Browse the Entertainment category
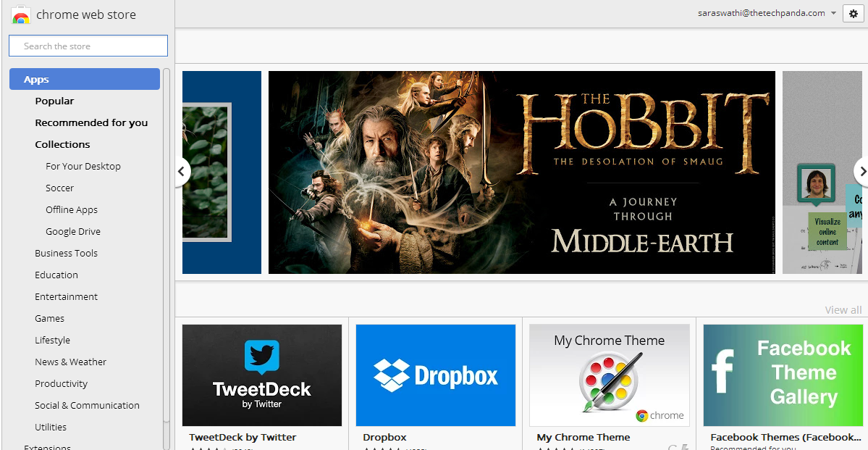 66,296
